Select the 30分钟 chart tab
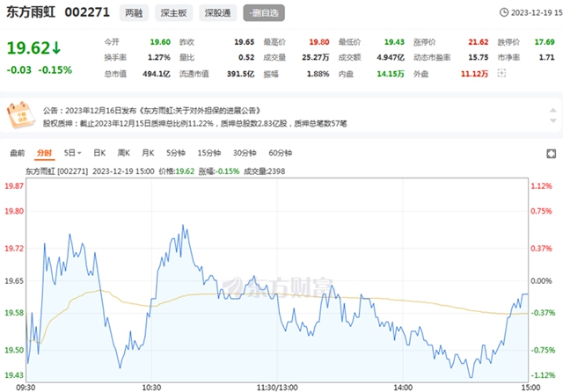 click(x=245, y=153)
